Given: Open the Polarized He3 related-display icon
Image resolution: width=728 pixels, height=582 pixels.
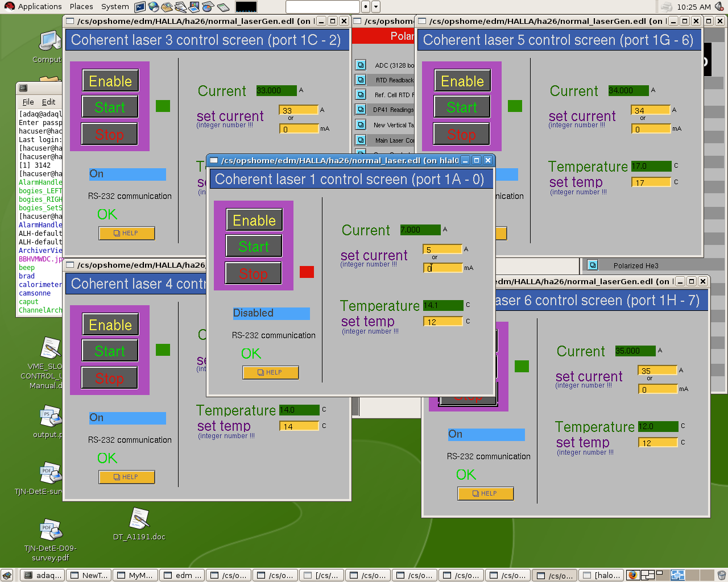Looking at the screenshot, I should [593, 265].
